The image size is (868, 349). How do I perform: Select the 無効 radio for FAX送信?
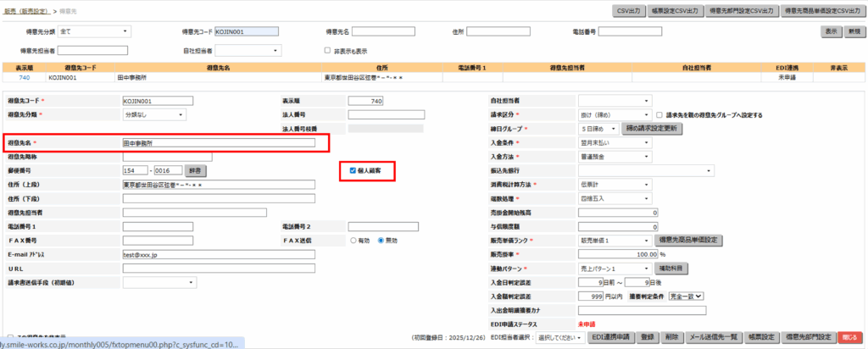[381, 241]
